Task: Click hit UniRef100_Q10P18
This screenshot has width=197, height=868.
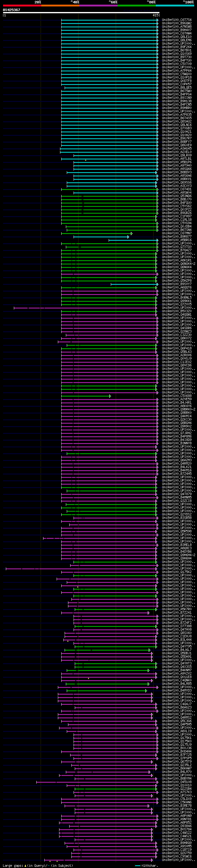Action: point(177,77)
